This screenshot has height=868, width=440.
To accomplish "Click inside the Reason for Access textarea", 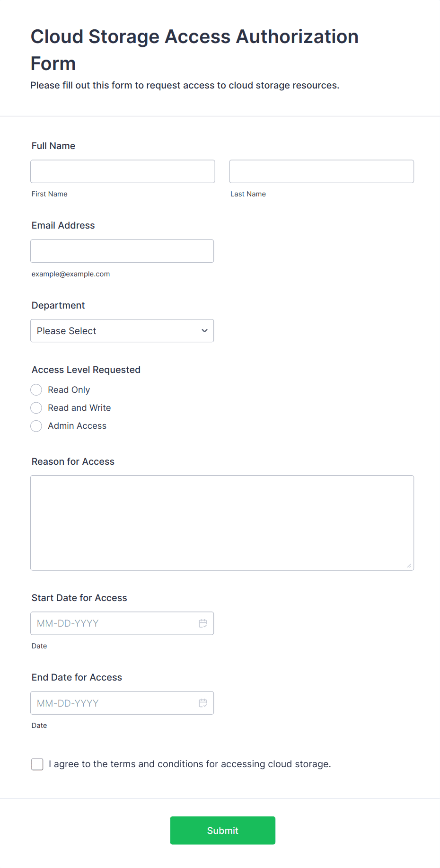I will click(222, 523).
